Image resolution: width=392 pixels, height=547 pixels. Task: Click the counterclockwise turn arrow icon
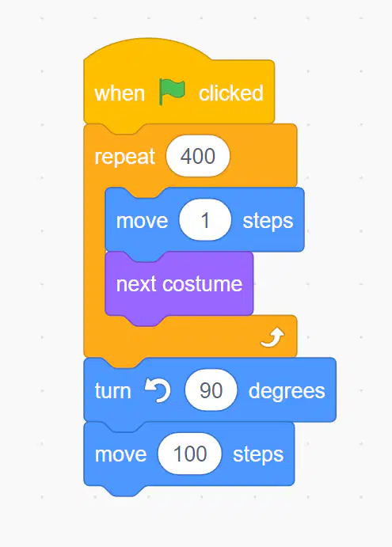[x=158, y=390]
